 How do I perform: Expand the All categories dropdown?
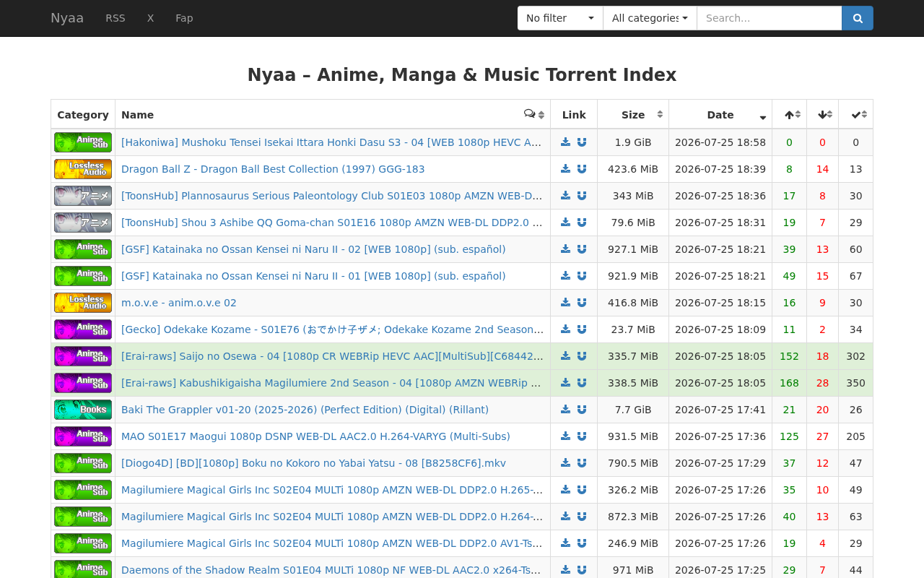click(650, 18)
